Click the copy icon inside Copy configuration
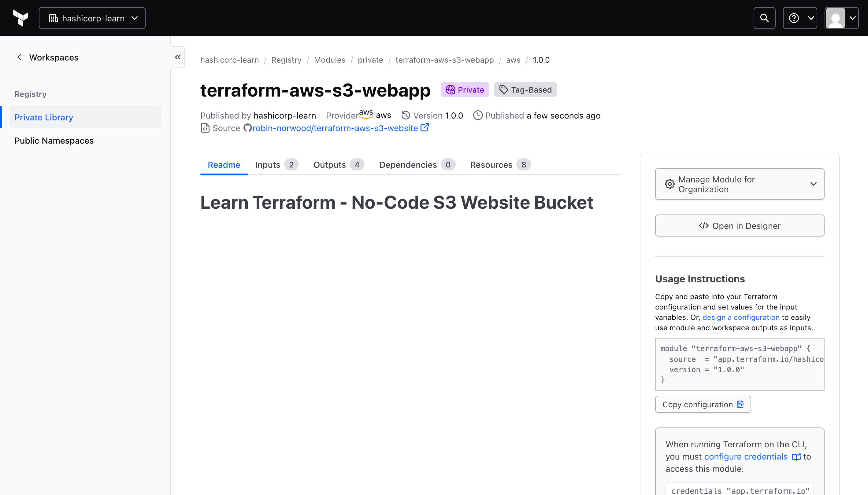This screenshot has height=495, width=868. point(741,404)
